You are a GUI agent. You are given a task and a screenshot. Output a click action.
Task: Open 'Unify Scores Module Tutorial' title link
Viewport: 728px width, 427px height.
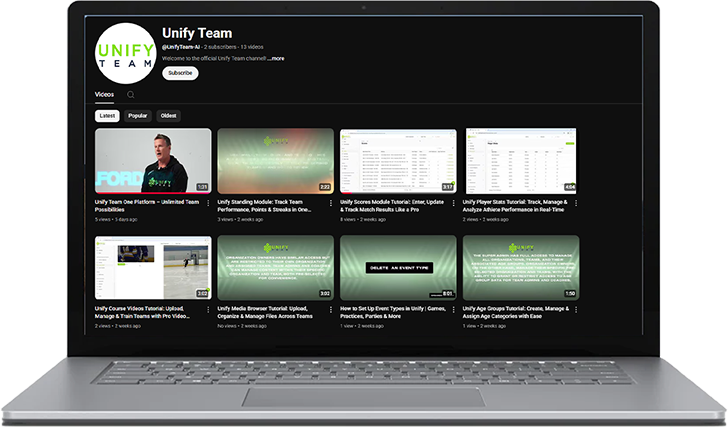(392, 206)
